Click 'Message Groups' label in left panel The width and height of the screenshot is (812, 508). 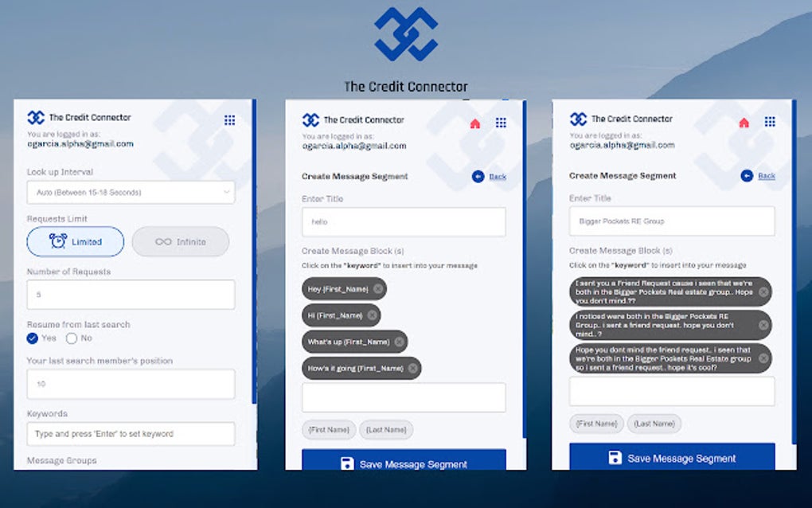[61, 460]
